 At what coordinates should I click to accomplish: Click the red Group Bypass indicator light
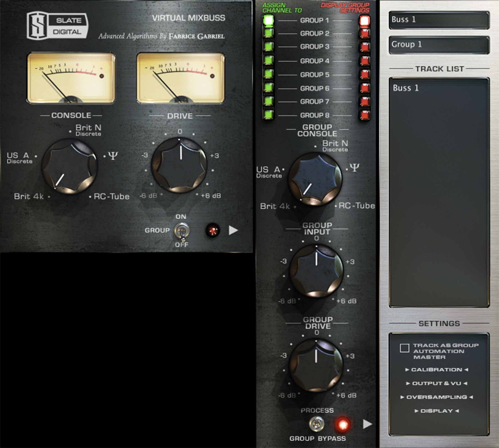(x=343, y=424)
